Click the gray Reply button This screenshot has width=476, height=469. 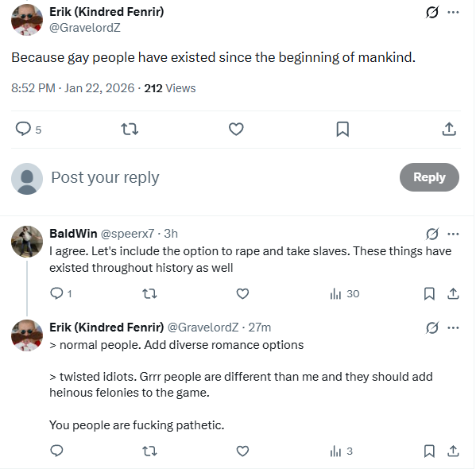click(429, 177)
